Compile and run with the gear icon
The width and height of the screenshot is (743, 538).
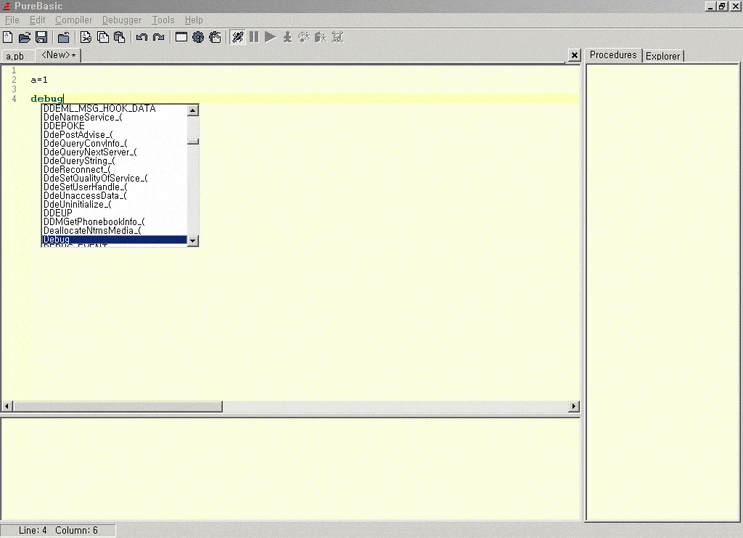(x=198, y=37)
